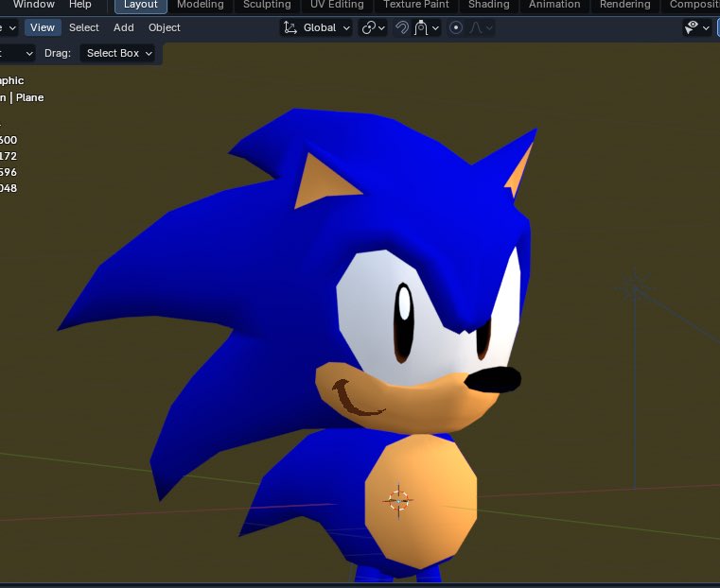Open the Window menu

pos(33,5)
